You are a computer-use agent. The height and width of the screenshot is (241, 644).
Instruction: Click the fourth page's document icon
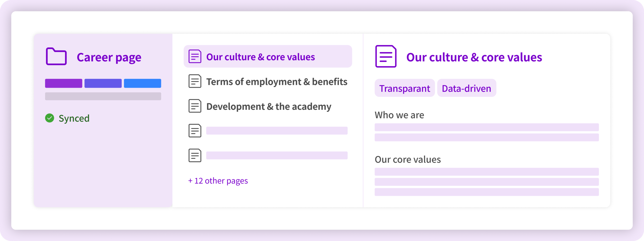[x=195, y=131]
